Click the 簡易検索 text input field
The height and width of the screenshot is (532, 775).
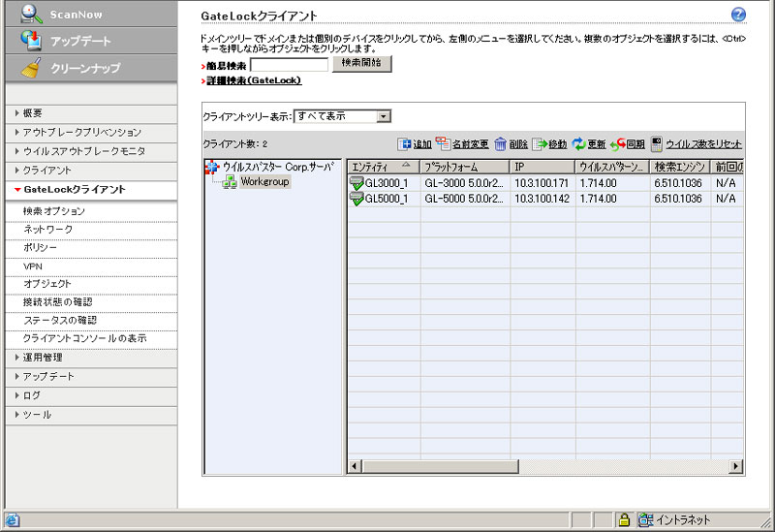[289, 65]
